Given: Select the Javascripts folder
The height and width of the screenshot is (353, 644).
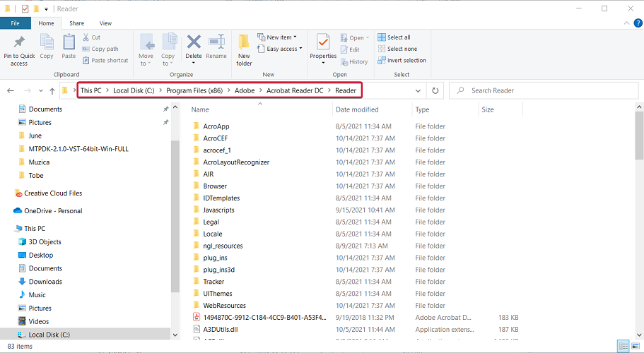Looking at the screenshot, I should click(214, 210).
